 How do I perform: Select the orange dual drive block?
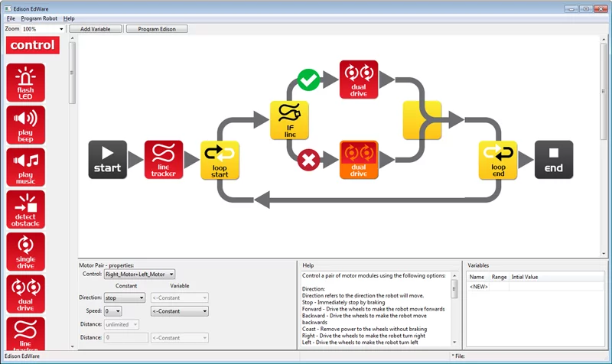click(359, 159)
